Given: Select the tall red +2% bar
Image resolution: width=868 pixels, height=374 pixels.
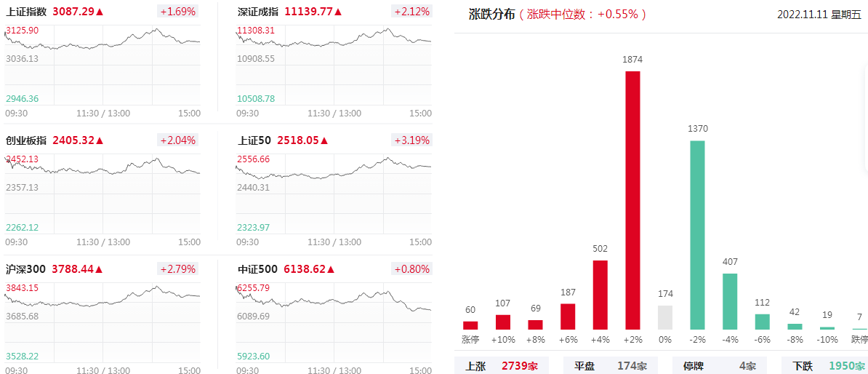Looking at the screenshot, I should click(x=632, y=200).
